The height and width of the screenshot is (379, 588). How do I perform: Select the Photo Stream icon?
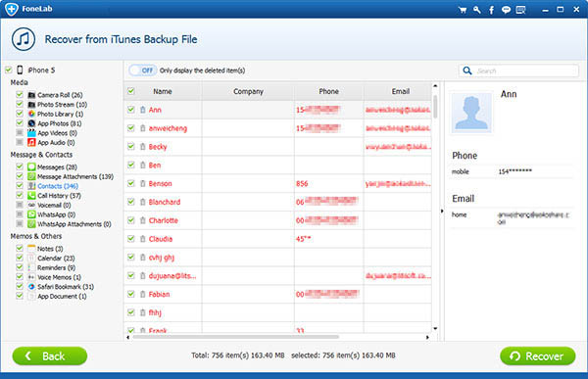tap(31, 104)
